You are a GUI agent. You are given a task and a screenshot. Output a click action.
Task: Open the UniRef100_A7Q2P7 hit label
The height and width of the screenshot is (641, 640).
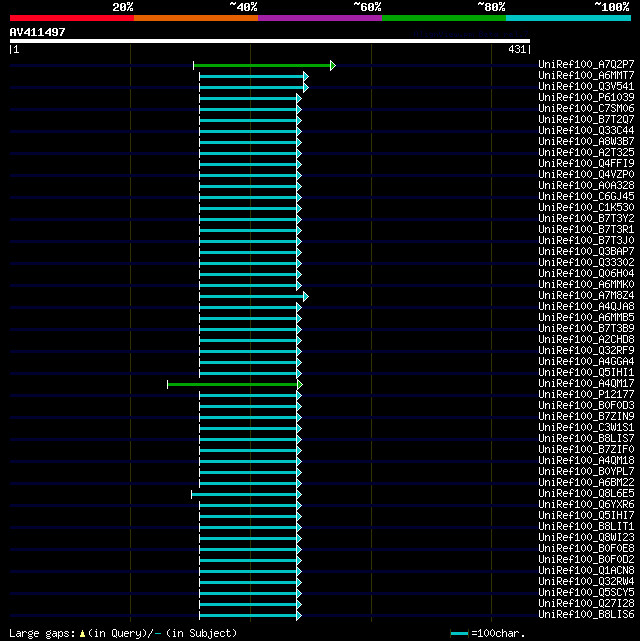(586, 64)
